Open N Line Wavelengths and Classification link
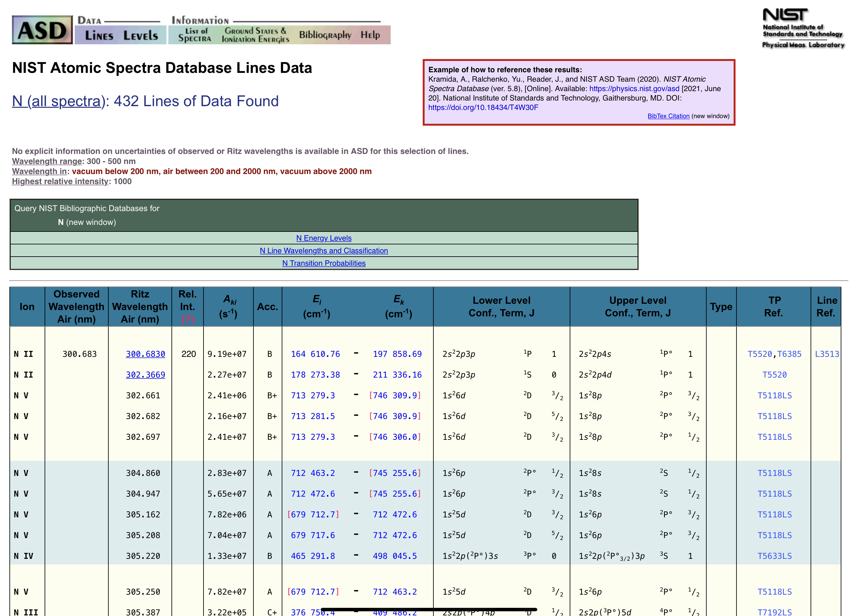 (324, 250)
